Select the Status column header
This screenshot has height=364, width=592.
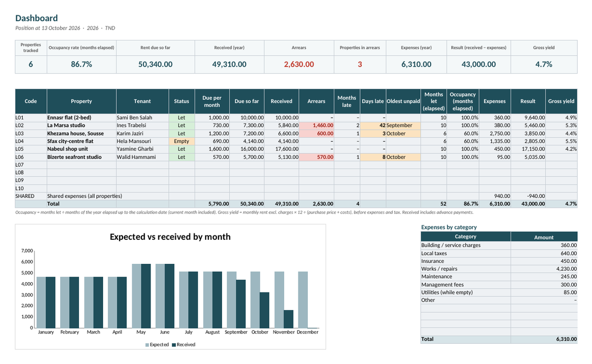click(182, 101)
